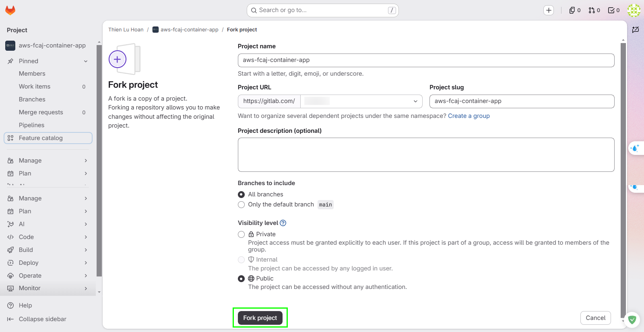Viewport: 644px width, 332px height.
Task: Click the green shield icon
Action: click(632, 320)
